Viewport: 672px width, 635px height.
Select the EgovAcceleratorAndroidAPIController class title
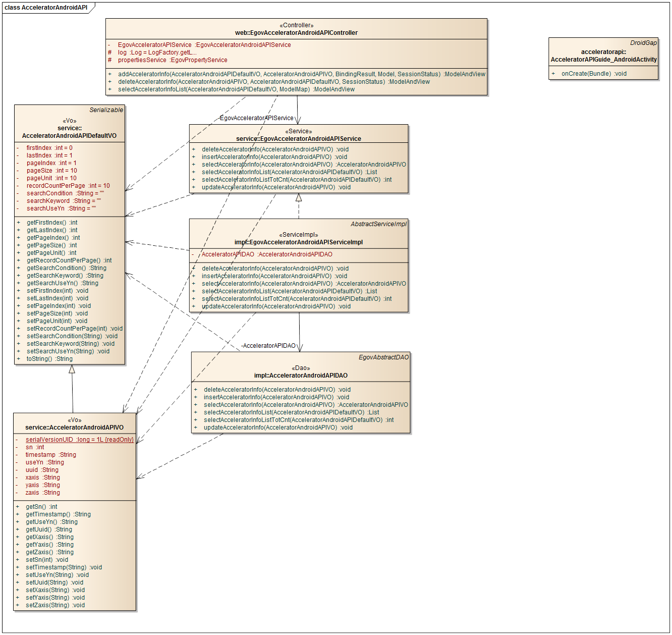pos(296,33)
